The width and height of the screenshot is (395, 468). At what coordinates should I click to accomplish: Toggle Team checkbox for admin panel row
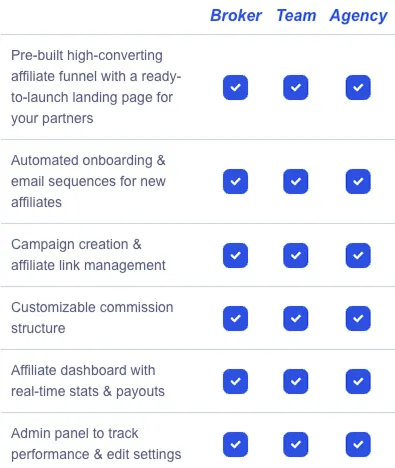[x=296, y=444]
